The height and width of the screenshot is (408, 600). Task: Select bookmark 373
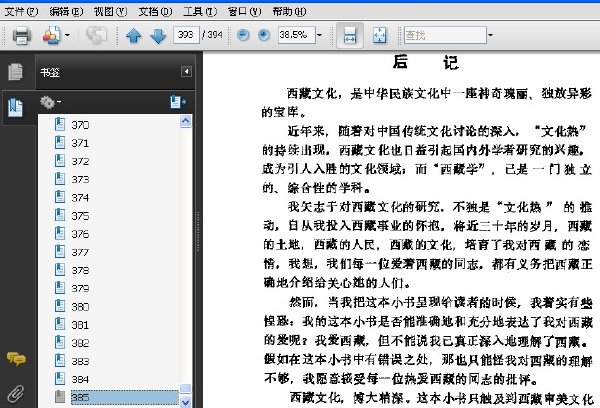point(80,180)
